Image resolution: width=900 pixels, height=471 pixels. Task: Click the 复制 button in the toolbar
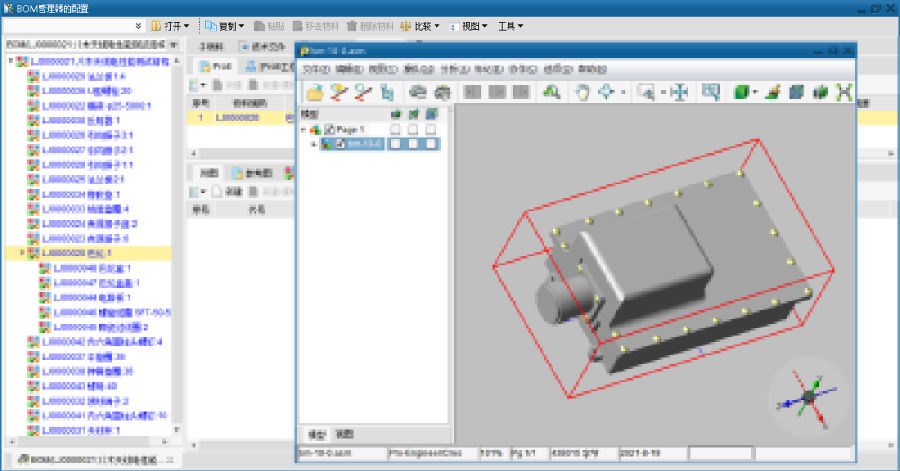point(225,25)
